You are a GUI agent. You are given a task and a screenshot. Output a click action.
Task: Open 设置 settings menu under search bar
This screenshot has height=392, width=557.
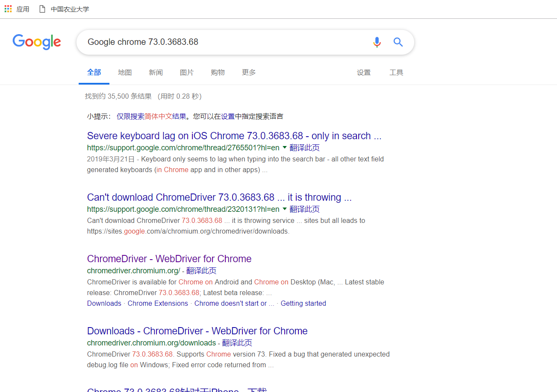pos(364,73)
